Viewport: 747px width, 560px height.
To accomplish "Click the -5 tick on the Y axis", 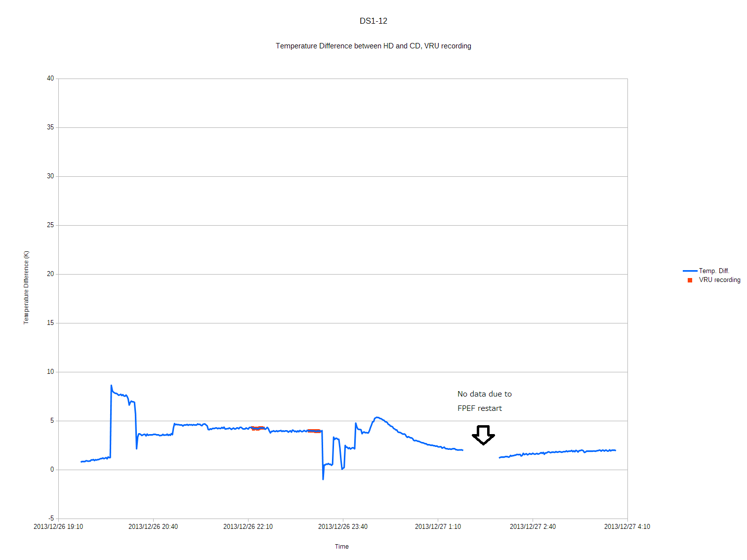I will click(51, 519).
